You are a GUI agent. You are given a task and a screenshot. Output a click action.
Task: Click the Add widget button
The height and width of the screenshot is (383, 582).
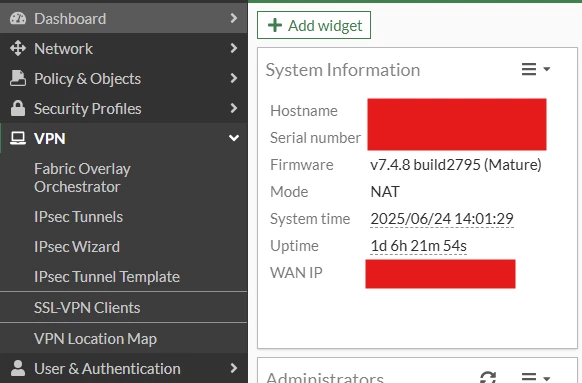(314, 25)
